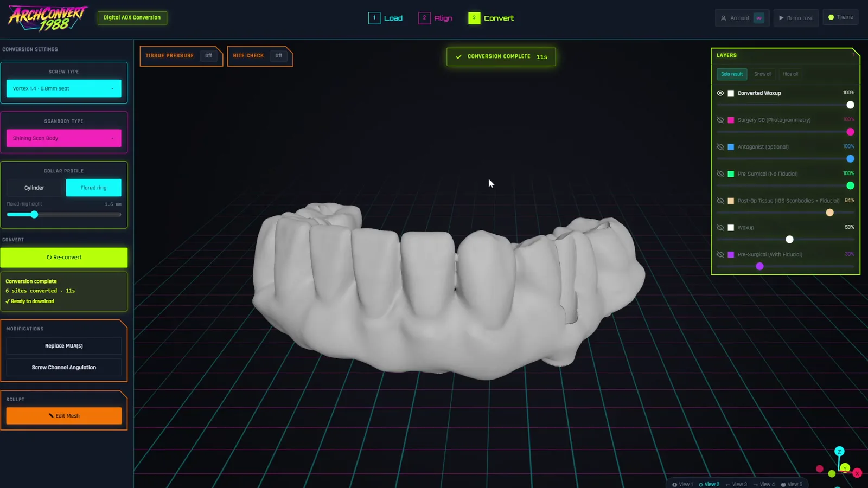Click the Digital AOX Conversion badge

coord(132,18)
